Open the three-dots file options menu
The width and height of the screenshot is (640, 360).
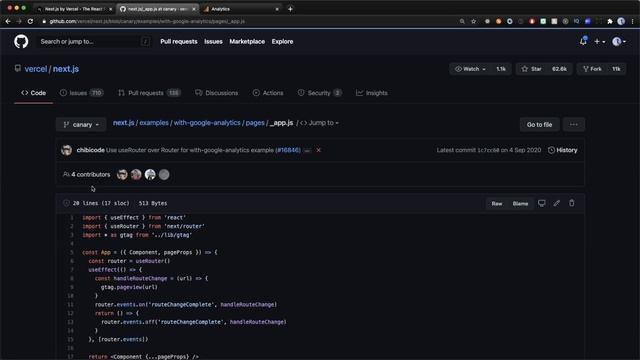573,124
